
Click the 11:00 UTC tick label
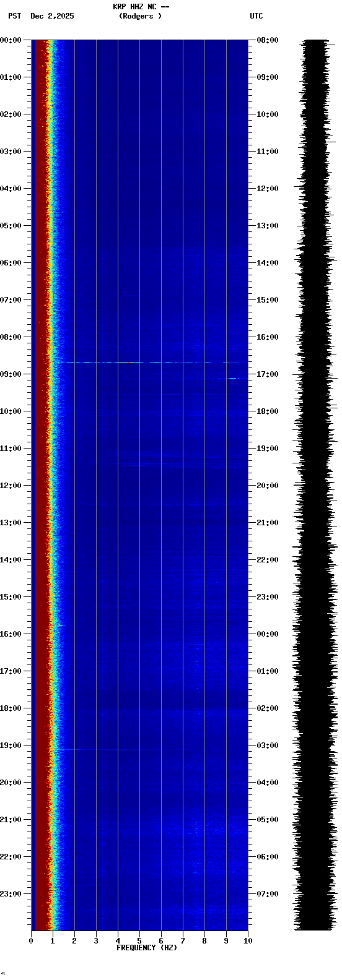(x=267, y=152)
